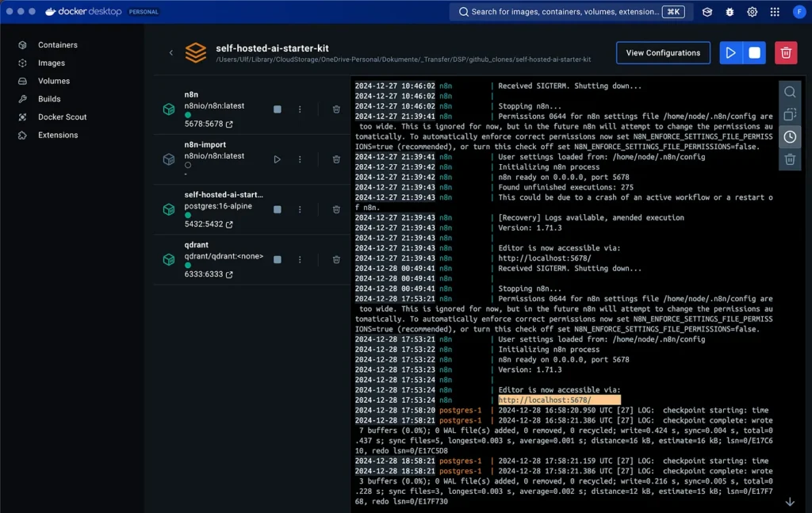Viewport: 812px width, 513px height.
Task: Open the more options menu for n8n
Action: click(x=300, y=109)
